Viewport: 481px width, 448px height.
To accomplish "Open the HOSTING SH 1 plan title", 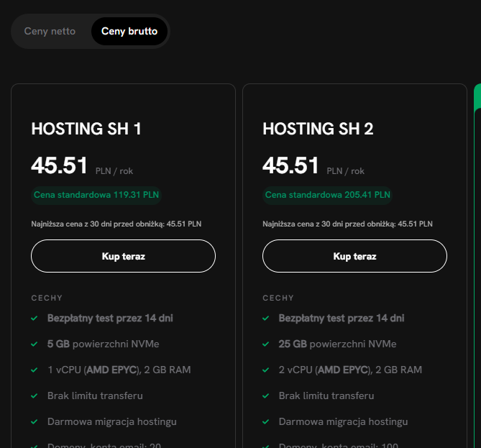I will [x=86, y=129].
